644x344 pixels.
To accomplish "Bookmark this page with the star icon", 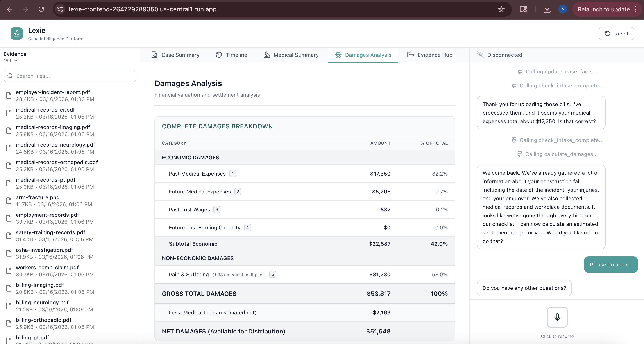I will coord(501,9).
